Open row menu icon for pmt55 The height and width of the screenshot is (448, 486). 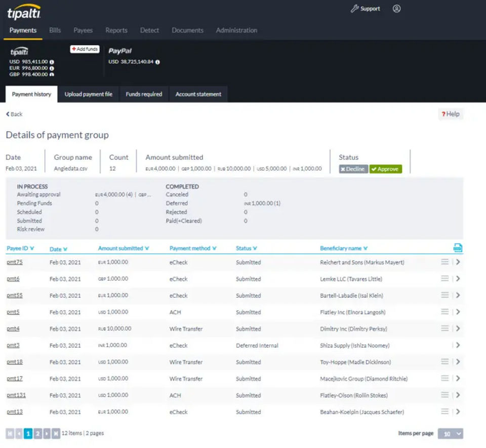445,295
